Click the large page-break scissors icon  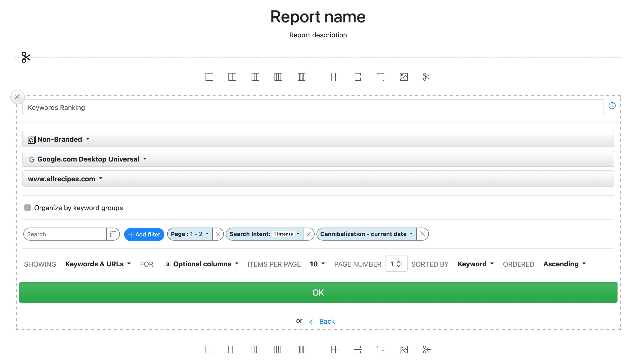point(26,57)
